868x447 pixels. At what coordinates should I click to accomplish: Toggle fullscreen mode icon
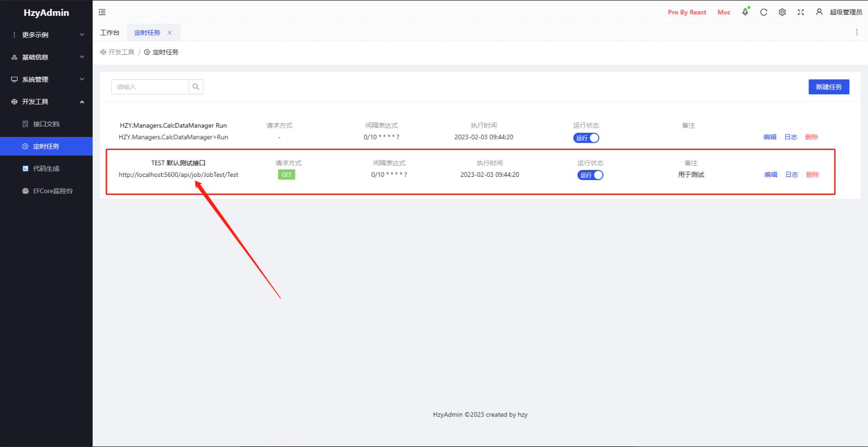pyautogui.click(x=801, y=12)
